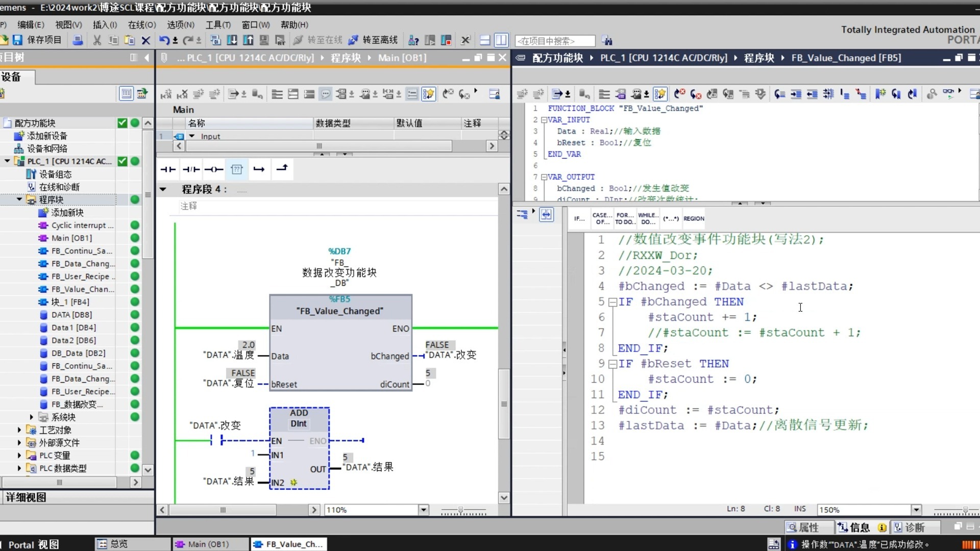Insert a normally open contact
The height and width of the screenshot is (551, 980).
[x=168, y=169]
